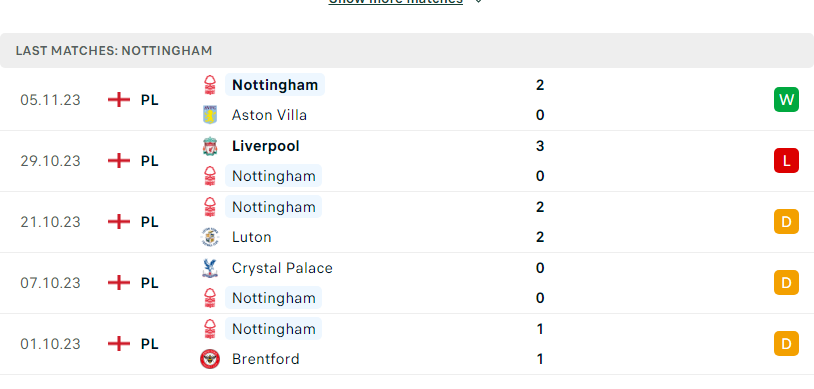The height and width of the screenshot is (389, 814).
Task: Click the green W result badge
Action: 786,100
